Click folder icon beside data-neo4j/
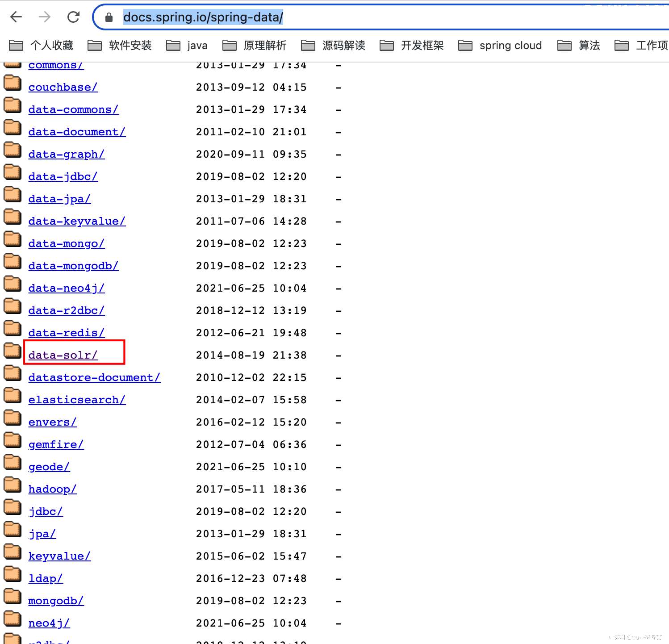This screenshot has height=644, width=669. 13,284
